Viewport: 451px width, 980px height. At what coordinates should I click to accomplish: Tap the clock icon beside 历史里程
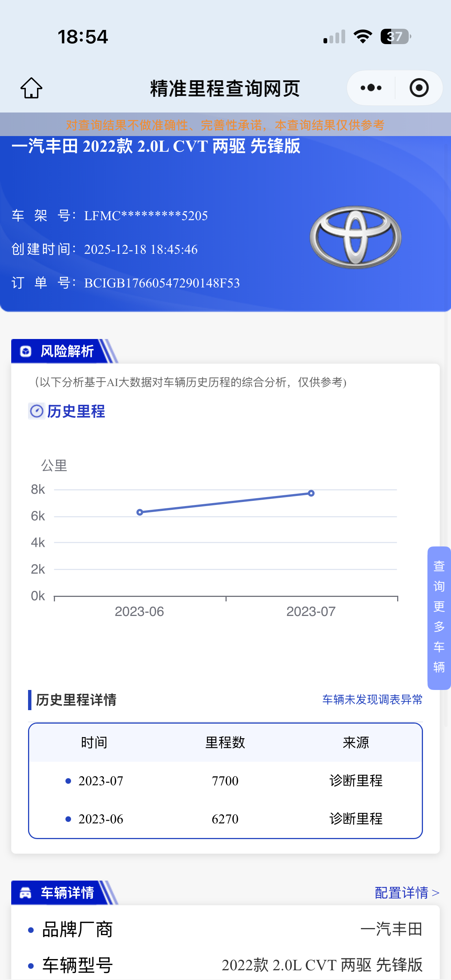tap(37, 411)
